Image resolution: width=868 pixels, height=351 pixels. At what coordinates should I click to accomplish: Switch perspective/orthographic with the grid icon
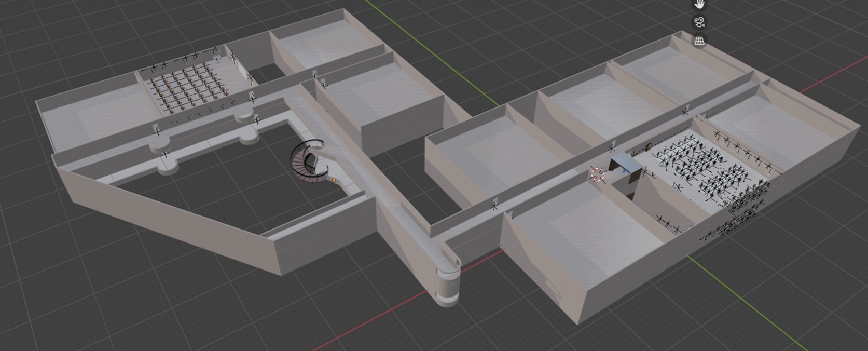coord(699,40)
